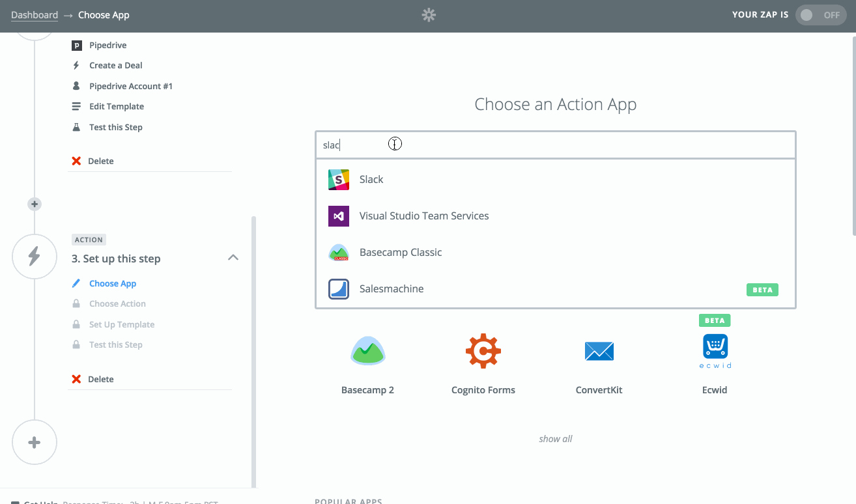Toggle the Zap ON/OFF switch
This screenshot has height=504, width=856.
pos(821,15)
